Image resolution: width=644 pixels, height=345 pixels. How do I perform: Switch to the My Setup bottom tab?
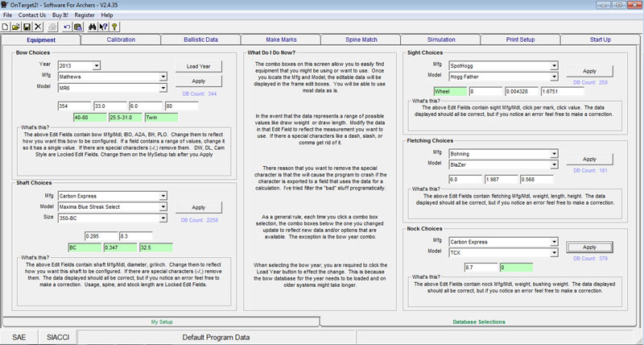click(x=162, y=322)
